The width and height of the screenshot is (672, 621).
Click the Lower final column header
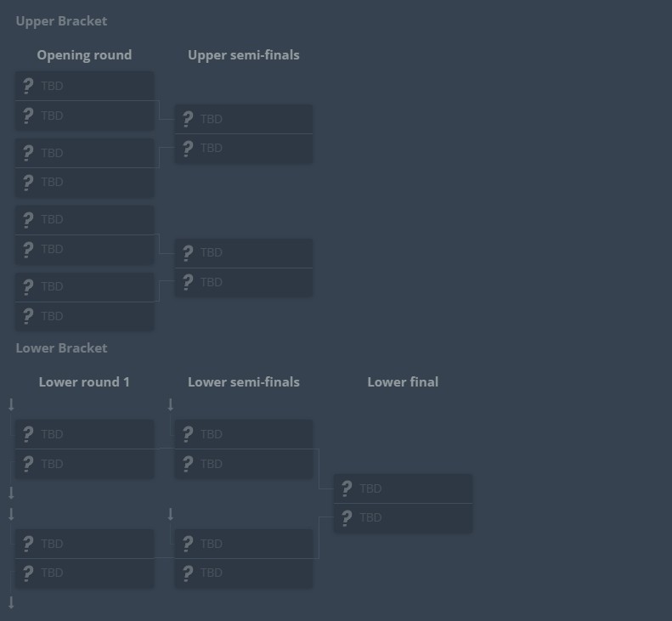403,382
